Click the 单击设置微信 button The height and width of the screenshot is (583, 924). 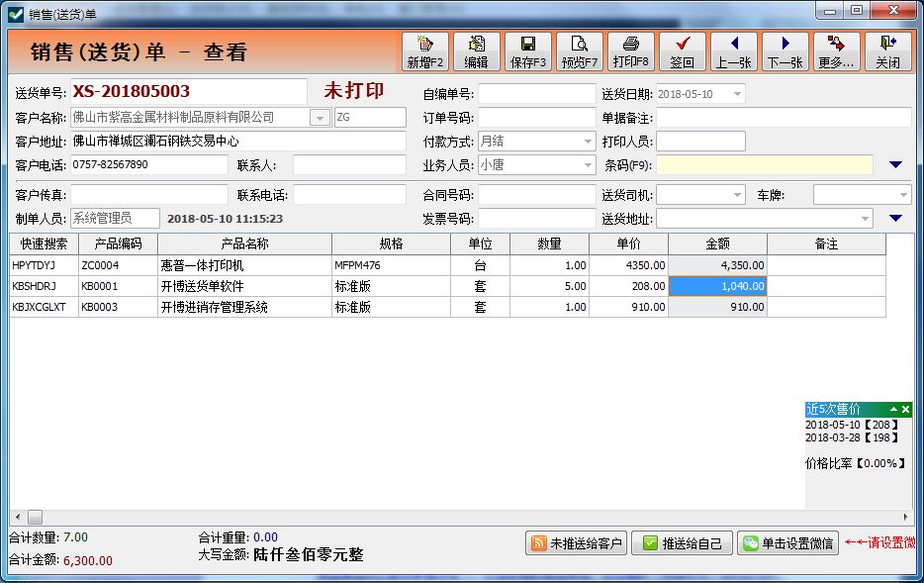(x=787, y=543)
